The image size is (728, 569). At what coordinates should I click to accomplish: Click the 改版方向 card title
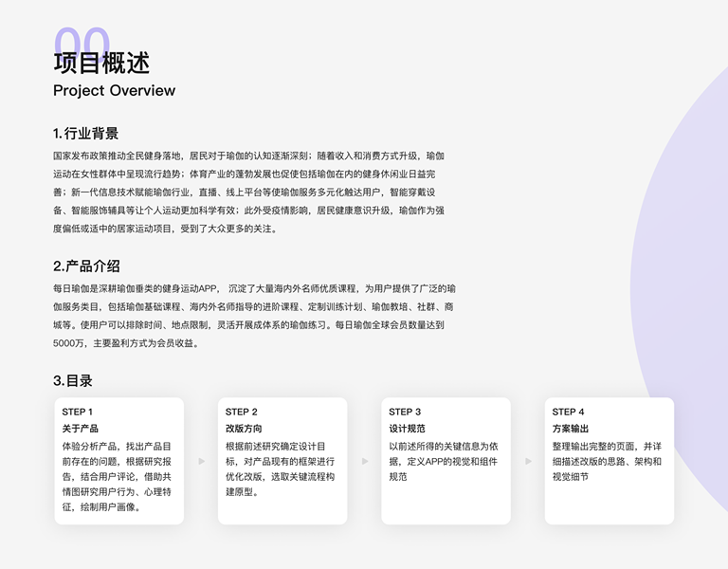click(x=244, y=429)
